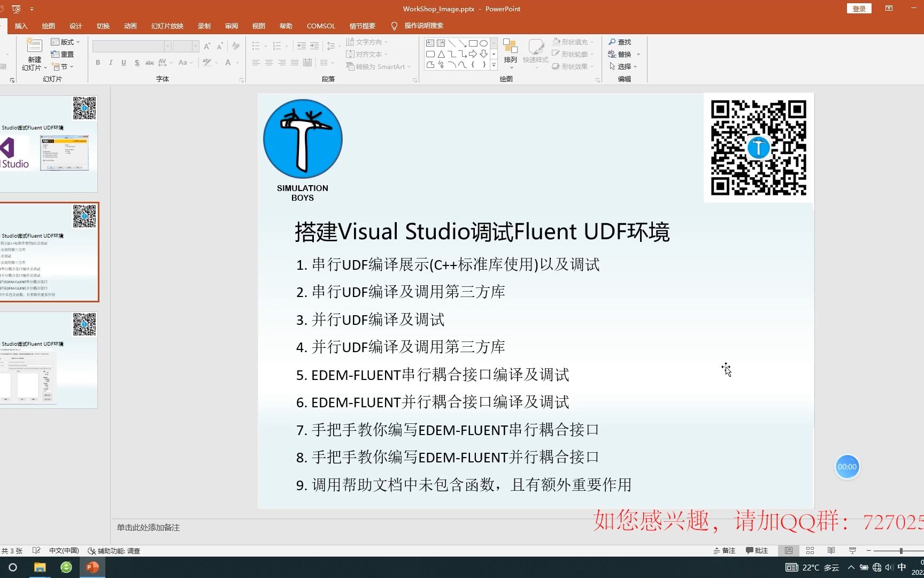Insert an oval shape from the shapes gallery
Viewport: 924px width, 578px height.
pos(483,42)
